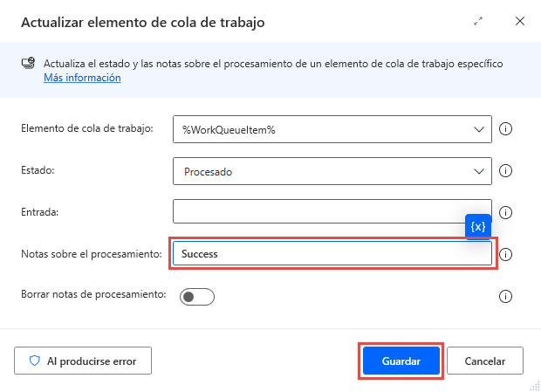Open the {x} variable picker
This screenshot has width=541, height=392.
pyautogui.click(x=478, y=226)
